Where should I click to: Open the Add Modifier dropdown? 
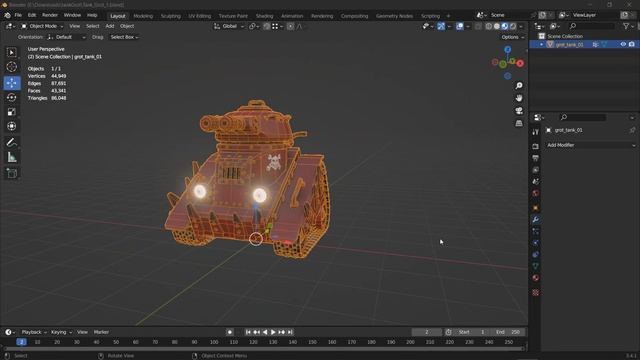coord(591,145)
